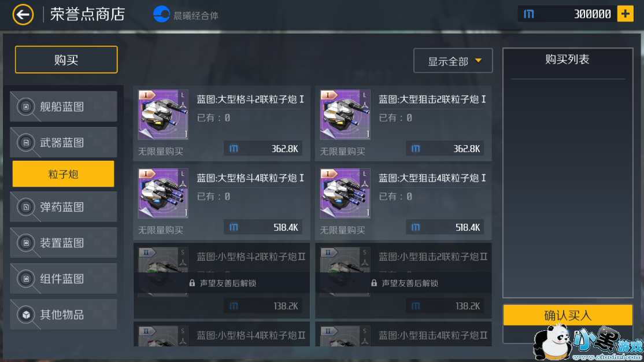Click locked 小型狙击2联粒子炮 II item
Viewport: 644px width, 362px height.
[404, 280]
